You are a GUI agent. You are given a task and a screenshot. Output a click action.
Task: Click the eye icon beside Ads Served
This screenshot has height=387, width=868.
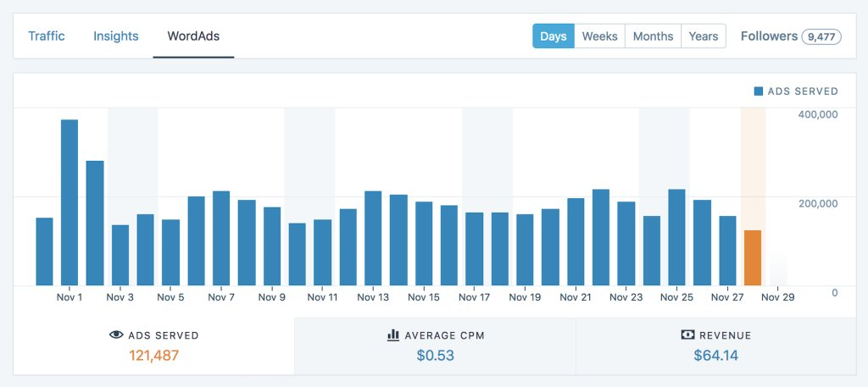[116, 334]
